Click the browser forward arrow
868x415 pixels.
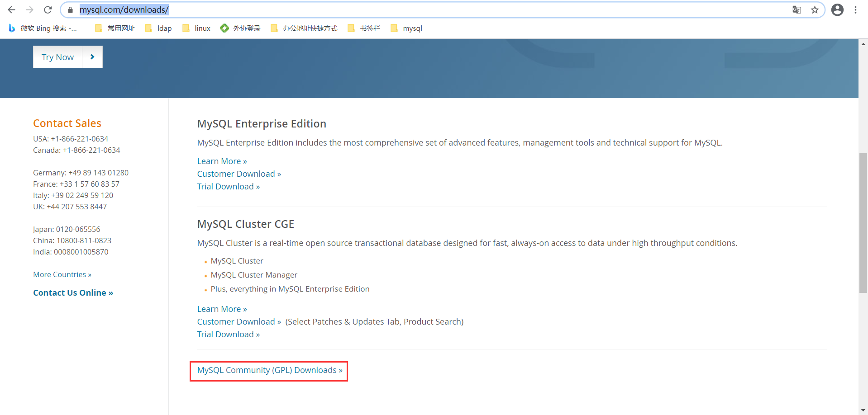tap(30, 9)
